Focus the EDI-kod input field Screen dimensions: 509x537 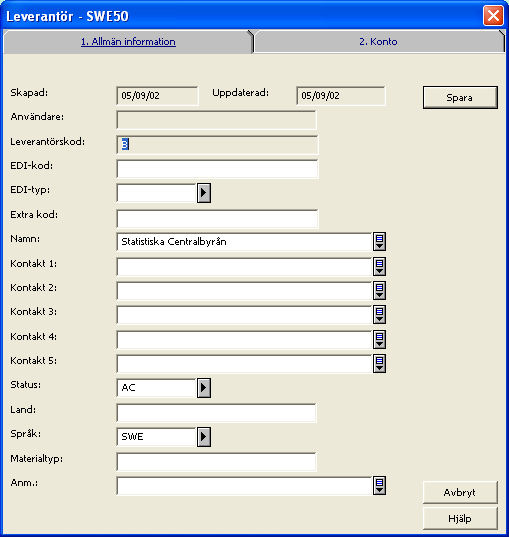(x=217, y=169)
